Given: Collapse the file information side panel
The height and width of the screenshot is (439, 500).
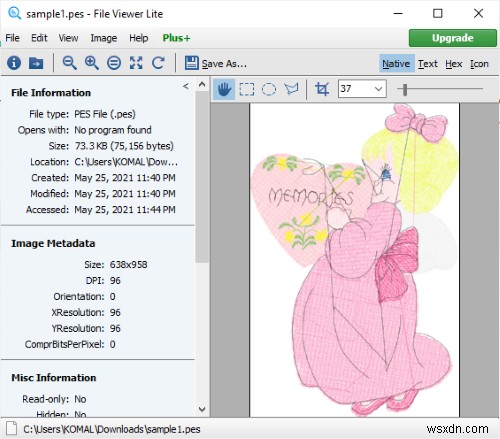Looking at the screenshot, I should click(186, 86).
